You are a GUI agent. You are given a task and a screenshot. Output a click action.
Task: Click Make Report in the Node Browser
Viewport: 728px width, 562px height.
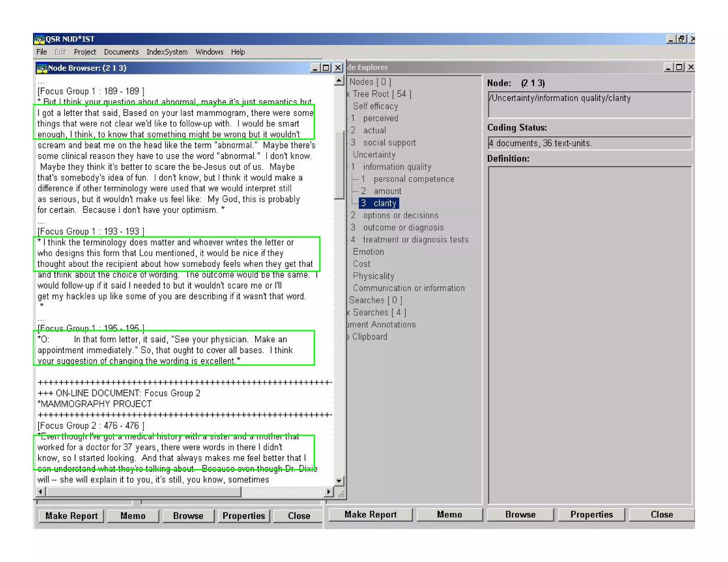pyautogui.click(x=71, y=516)
